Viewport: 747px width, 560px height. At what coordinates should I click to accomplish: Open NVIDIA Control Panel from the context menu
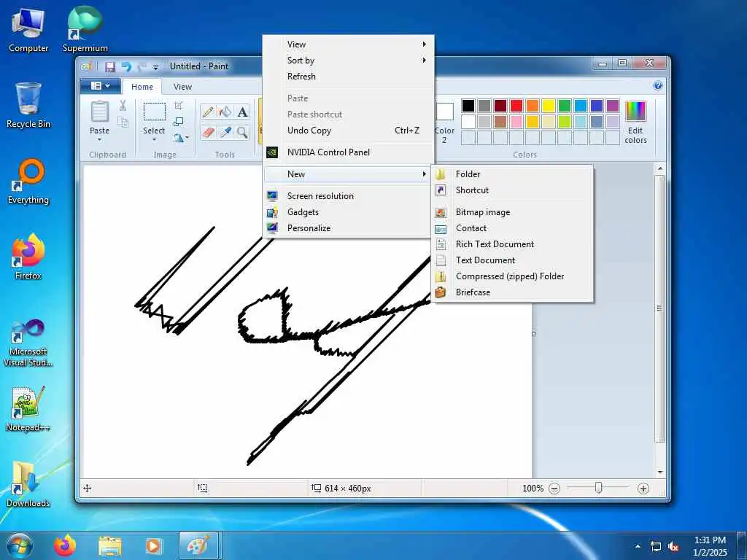pos(349,152)
